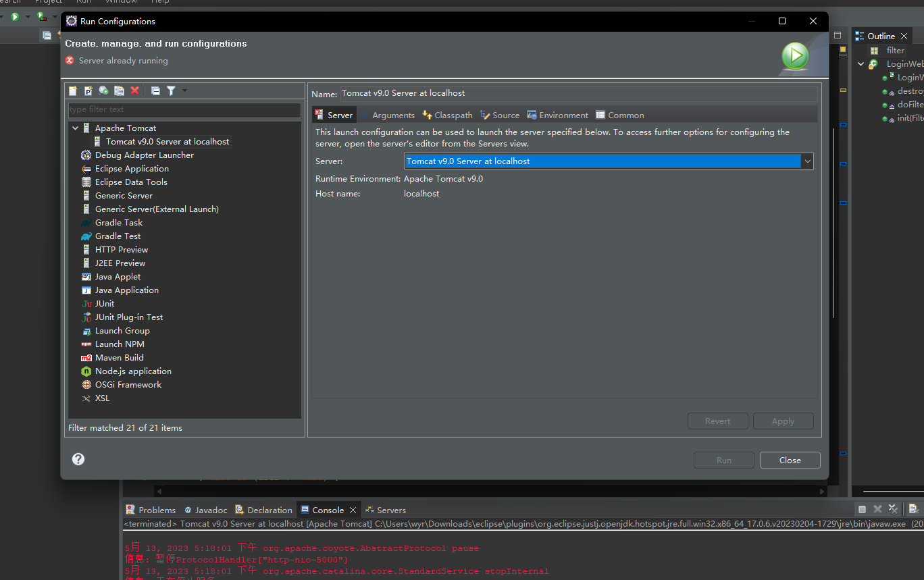Open the launch configuration filter funnel
924x580 pixels.
click(x=172, y=90)
